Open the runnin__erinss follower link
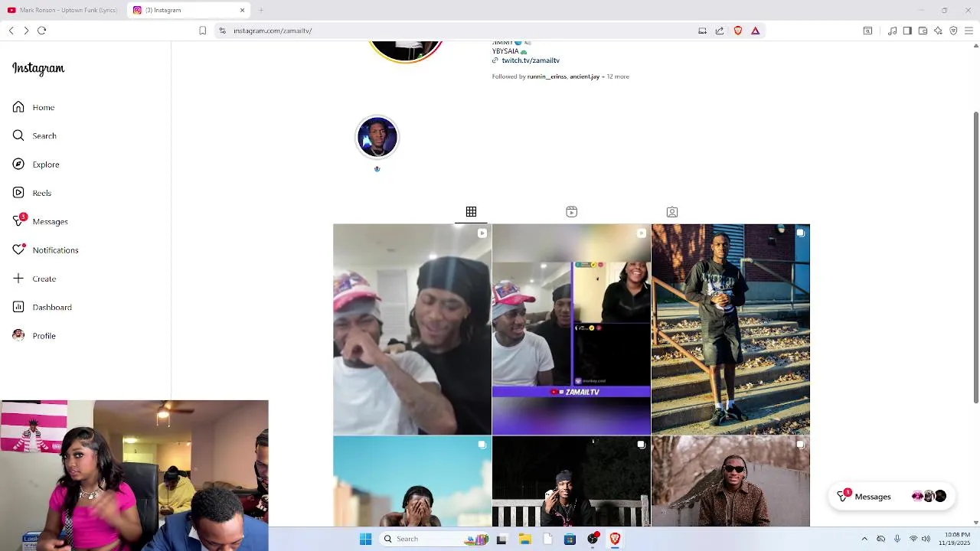The width and height of the screenshot is (980, 551). point(547,77)
